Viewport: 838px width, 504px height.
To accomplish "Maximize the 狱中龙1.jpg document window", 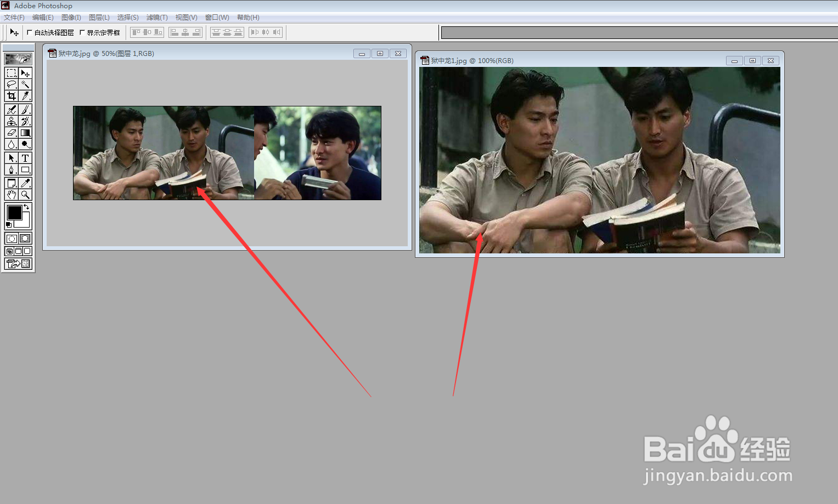I will tap(752, 60).
